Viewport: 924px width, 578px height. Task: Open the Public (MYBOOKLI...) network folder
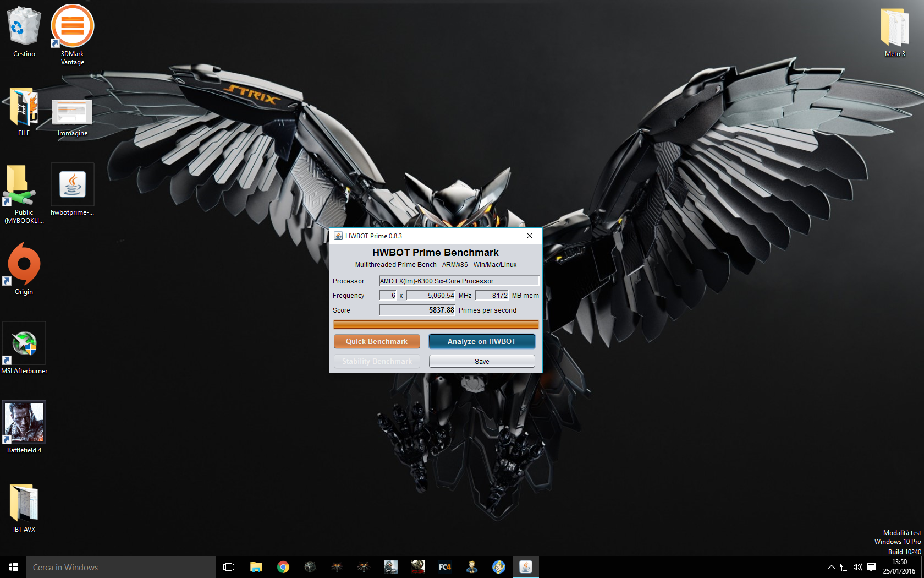coord(24,194)
